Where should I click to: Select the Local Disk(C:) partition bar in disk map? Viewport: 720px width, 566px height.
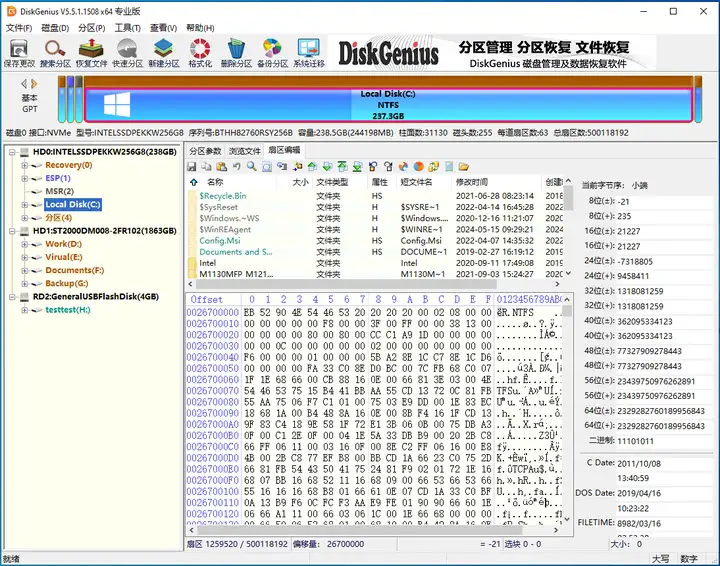(x=388, y=105)
